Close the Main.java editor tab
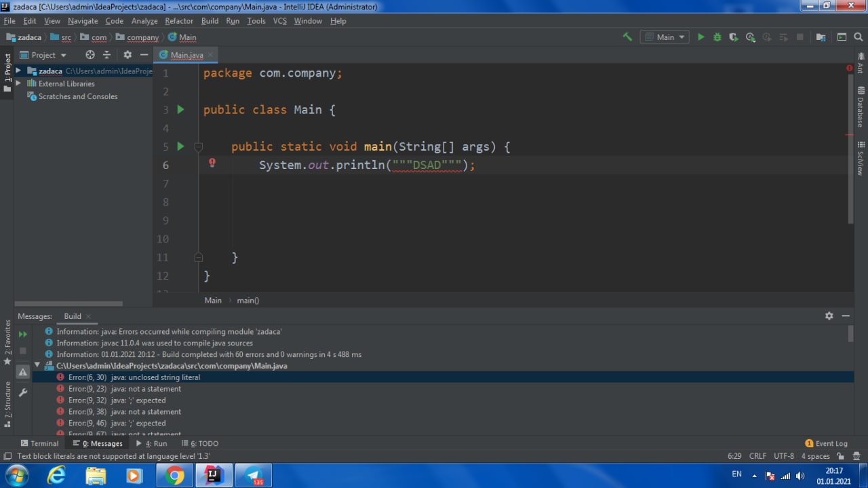The width and height of the screenshot is (868, 488). pos(210,55)
